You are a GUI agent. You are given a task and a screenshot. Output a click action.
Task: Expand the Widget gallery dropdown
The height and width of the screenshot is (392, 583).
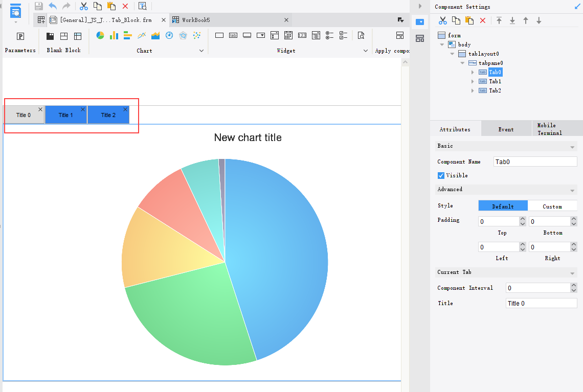click(x=366, y=51)
